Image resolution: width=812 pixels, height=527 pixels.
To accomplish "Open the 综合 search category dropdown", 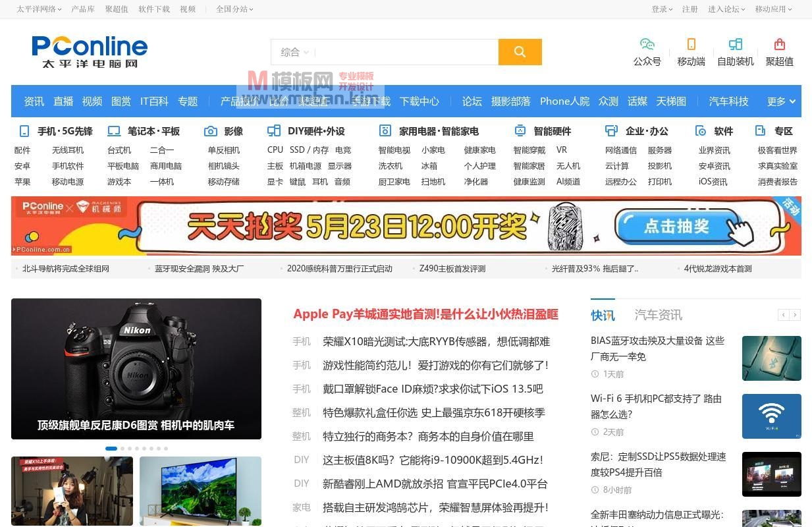I will [x=294, y=52].
